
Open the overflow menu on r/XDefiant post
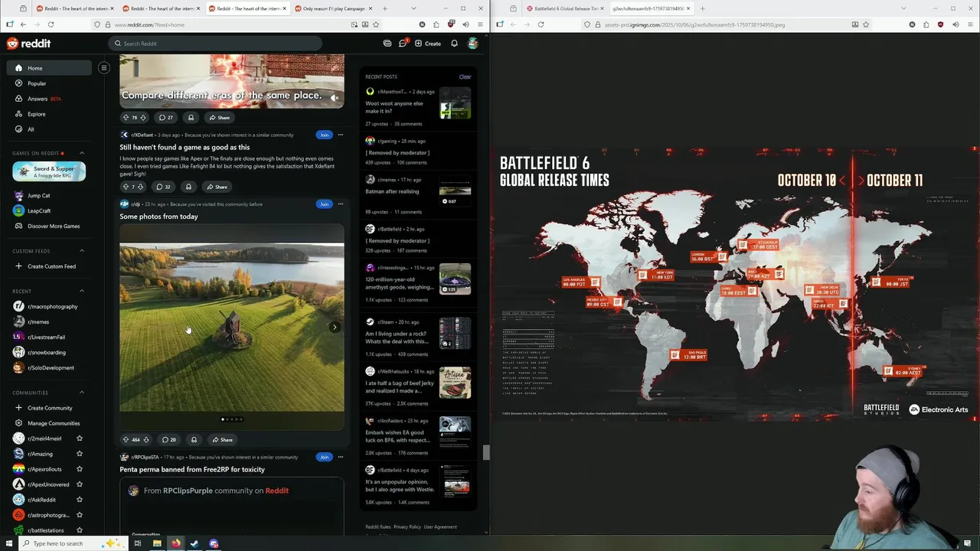[x=341, y=135]
